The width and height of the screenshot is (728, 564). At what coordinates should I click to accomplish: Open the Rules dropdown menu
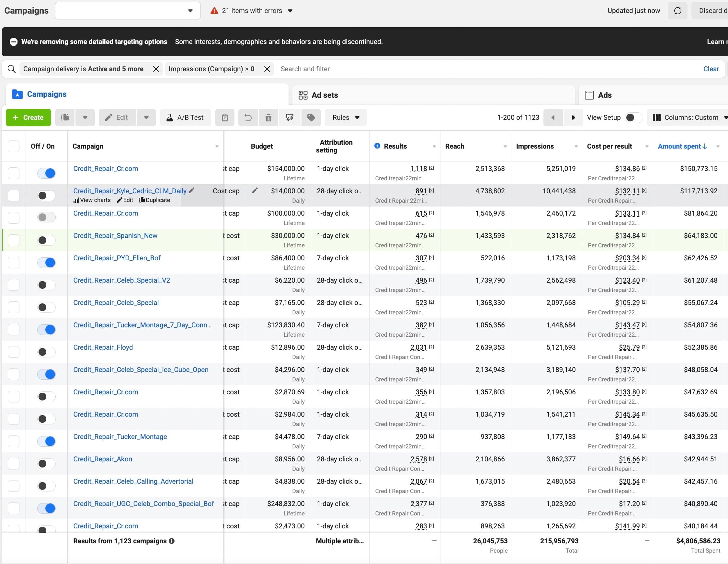click(x=346, y=117)
